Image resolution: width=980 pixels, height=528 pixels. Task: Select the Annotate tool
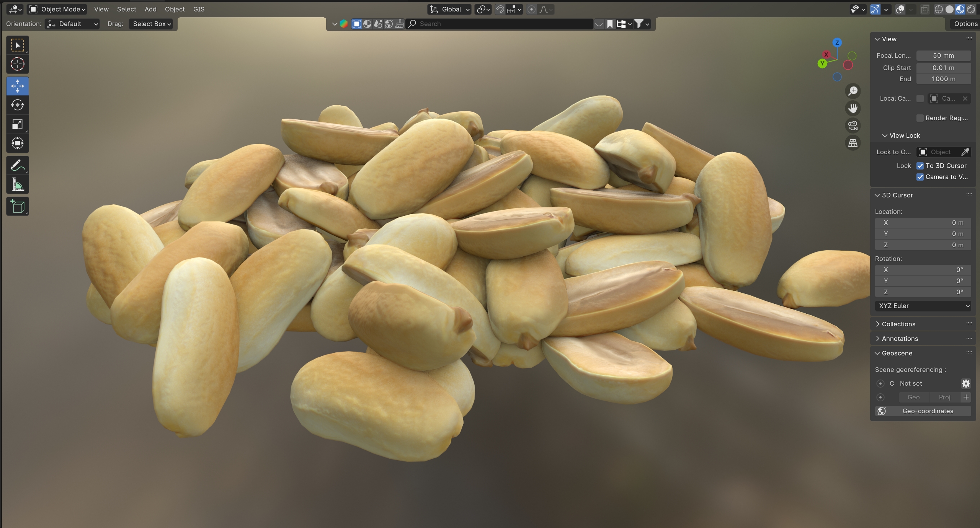[x=17, y=165]
